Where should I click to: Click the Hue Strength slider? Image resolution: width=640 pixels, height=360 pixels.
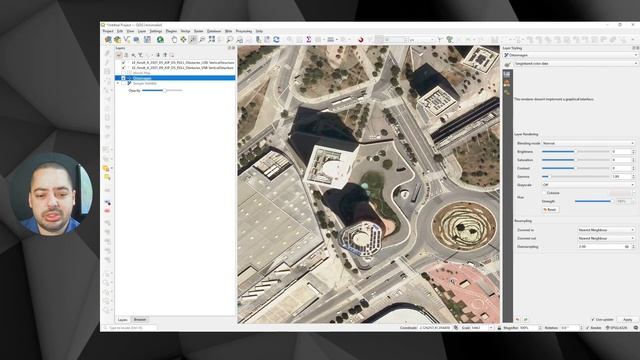593,201
